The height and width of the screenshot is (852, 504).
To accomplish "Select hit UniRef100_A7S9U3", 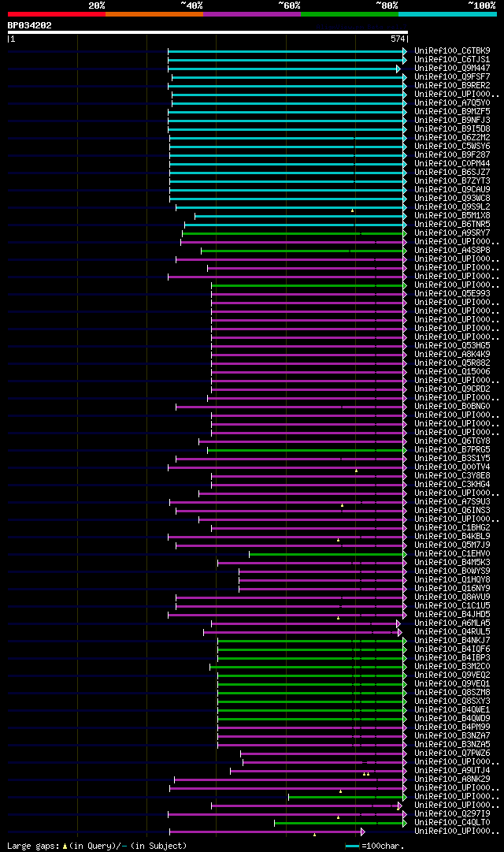I will click(452, 502).
